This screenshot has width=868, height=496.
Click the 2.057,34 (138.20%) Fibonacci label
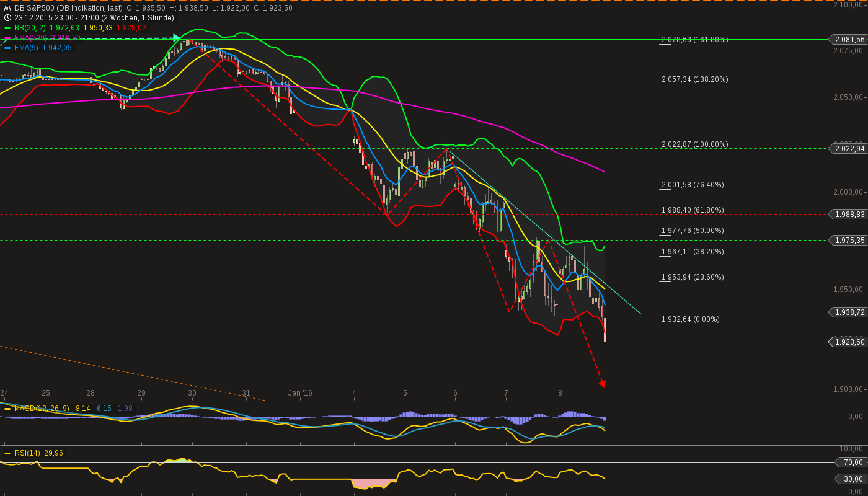point(695,79)
